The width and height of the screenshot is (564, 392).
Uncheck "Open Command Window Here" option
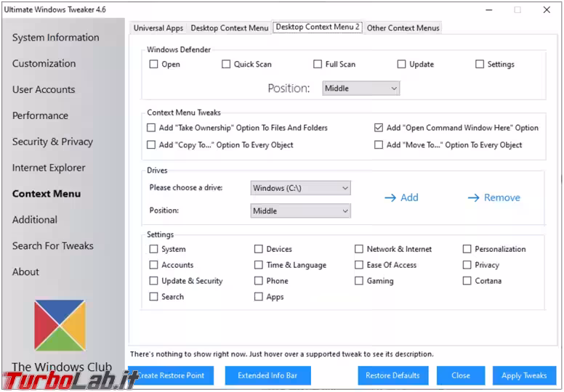379,128
